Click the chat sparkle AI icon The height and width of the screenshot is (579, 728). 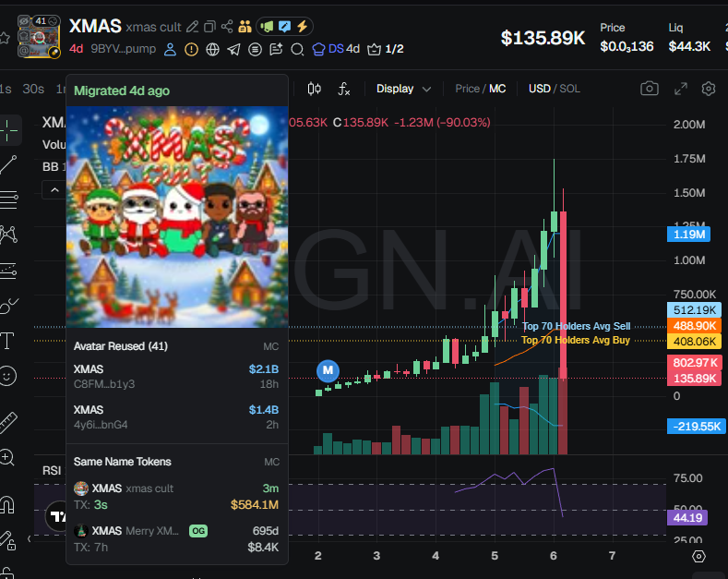click(276, 49)
